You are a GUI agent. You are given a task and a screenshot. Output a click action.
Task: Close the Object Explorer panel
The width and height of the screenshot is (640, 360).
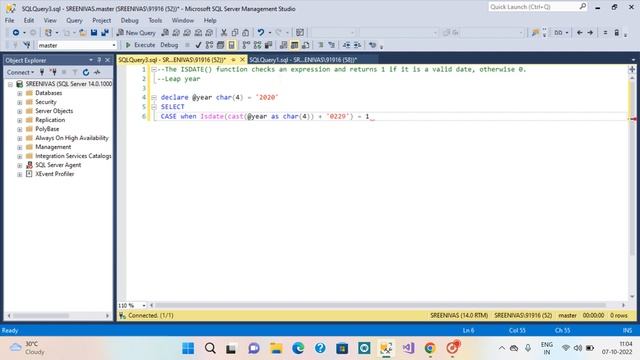tap(107, 60)
